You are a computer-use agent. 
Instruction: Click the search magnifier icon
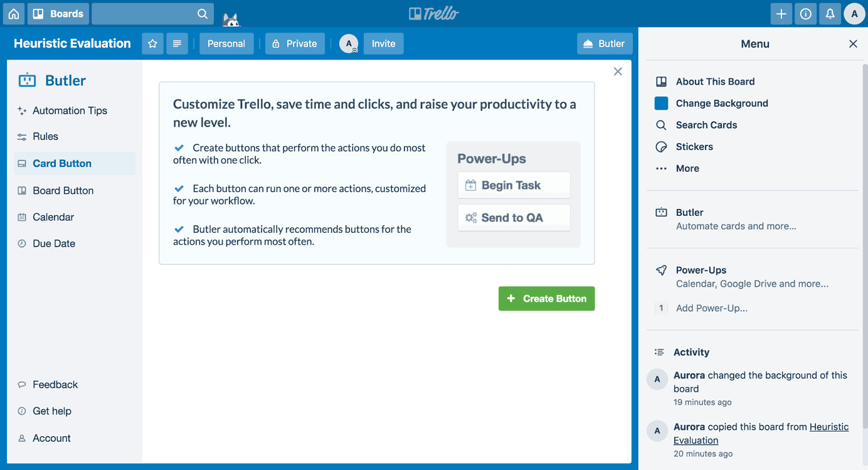202,14
